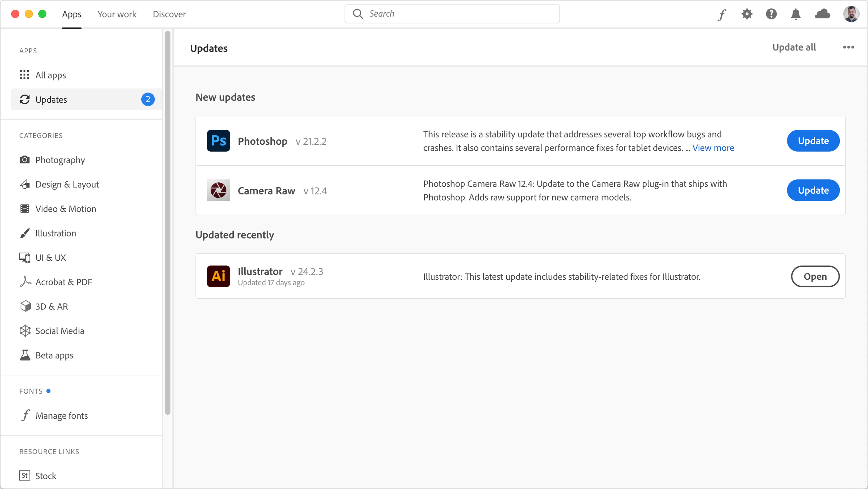Switch to the Your work tab

[117, 14]
